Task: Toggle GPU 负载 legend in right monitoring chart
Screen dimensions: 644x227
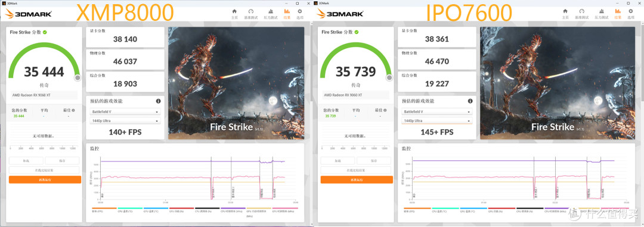Action: pyautogui.click(x=501, y=210)
